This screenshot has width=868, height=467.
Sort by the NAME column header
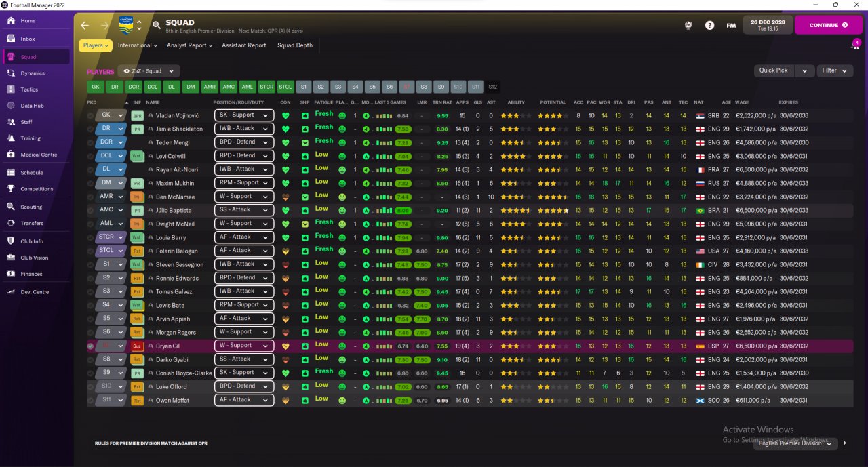pos(153,102)
